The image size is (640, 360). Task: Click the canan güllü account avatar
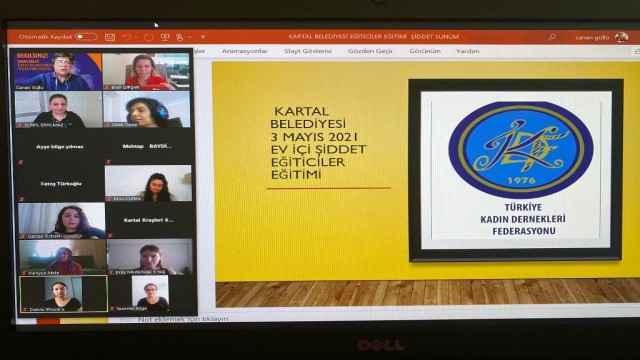(x=621, y=37)
